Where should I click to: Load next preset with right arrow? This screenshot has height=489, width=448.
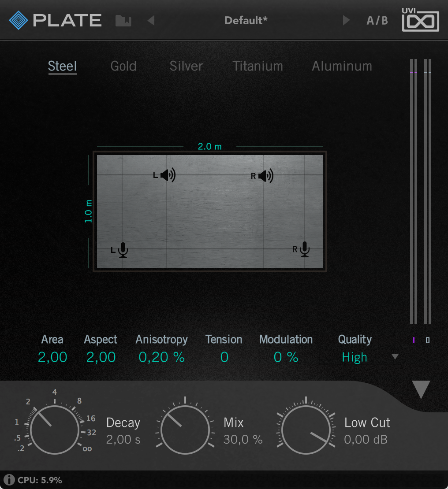[346, 20]
